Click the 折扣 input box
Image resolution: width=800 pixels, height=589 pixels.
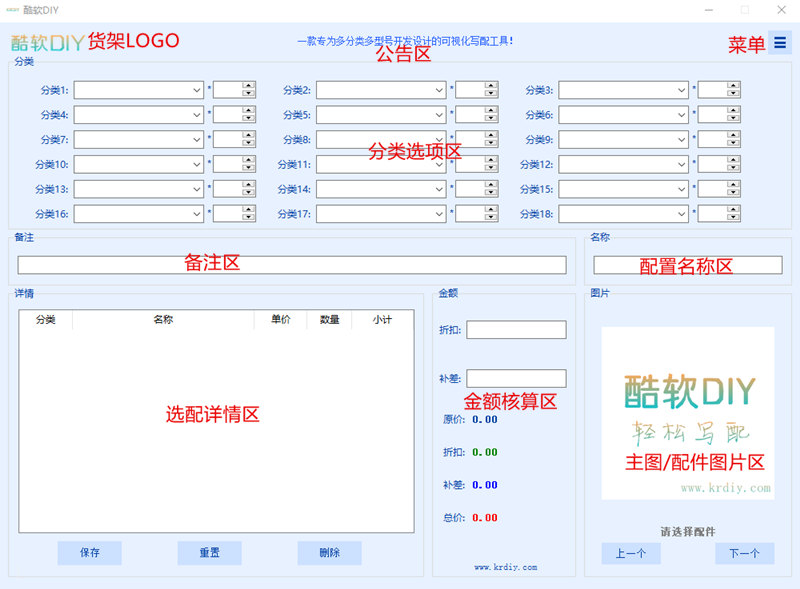coord(515,329)
